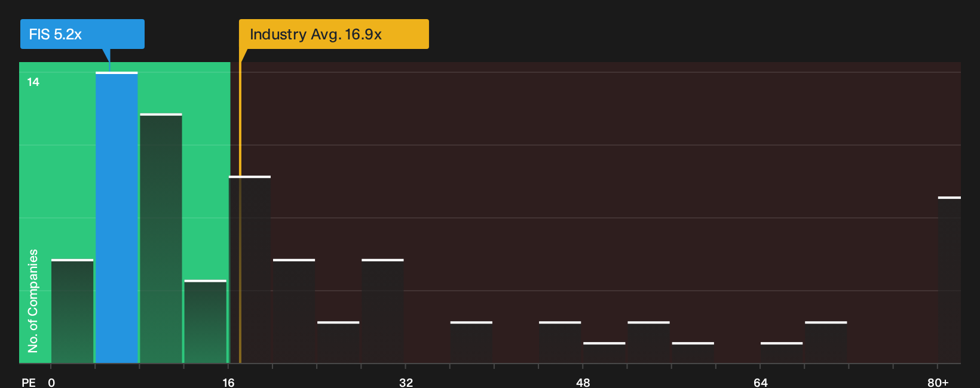Click the 32 x-axis tick label
The width and height of the screenshot is (980, 388).
pos(406,382)
